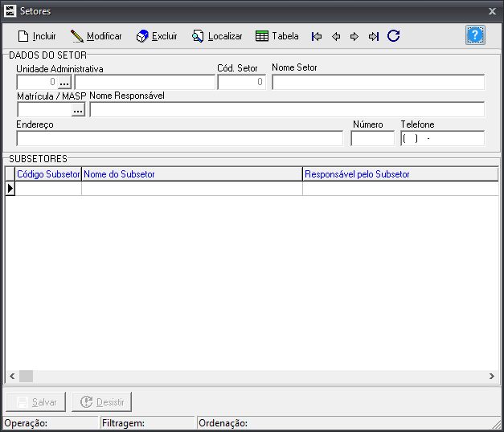This screenshot has width=504, height=432.
Task: Click the subsetores horizontal scrollbar right arrow
Action: pyautogui.click(x=492, y=376)
